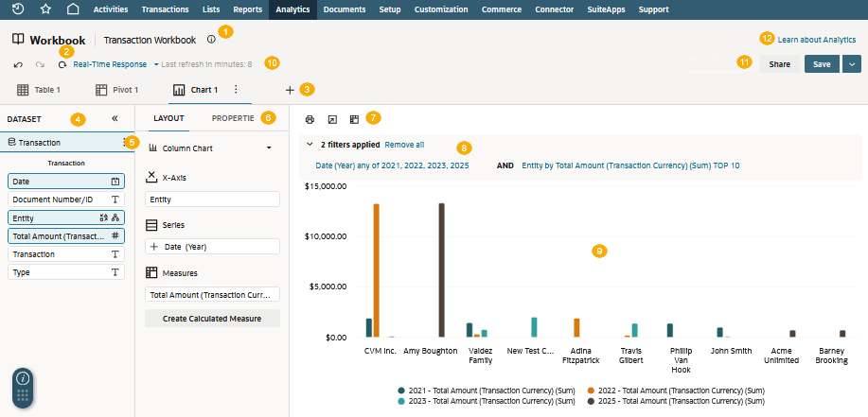Click the refresh data icon

click(62, 64)
